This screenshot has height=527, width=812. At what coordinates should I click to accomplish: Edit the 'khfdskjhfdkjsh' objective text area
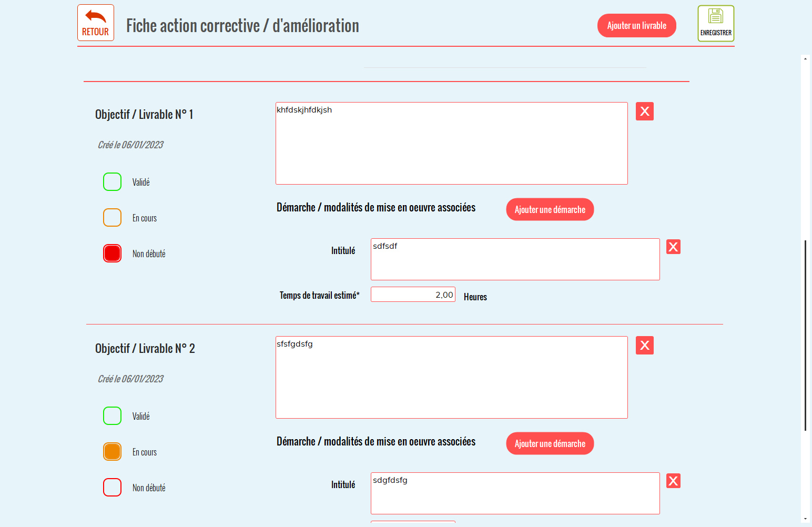452,144
